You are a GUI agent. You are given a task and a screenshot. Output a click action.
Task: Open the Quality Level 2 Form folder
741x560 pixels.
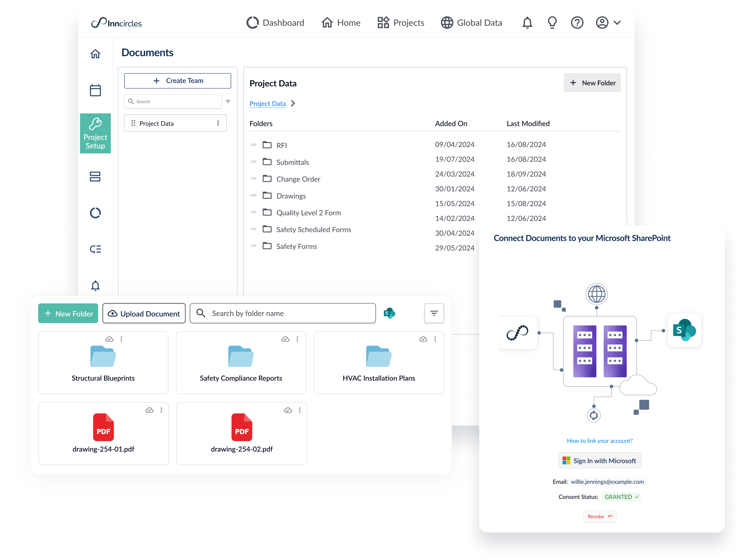click(x=309, y=213)
